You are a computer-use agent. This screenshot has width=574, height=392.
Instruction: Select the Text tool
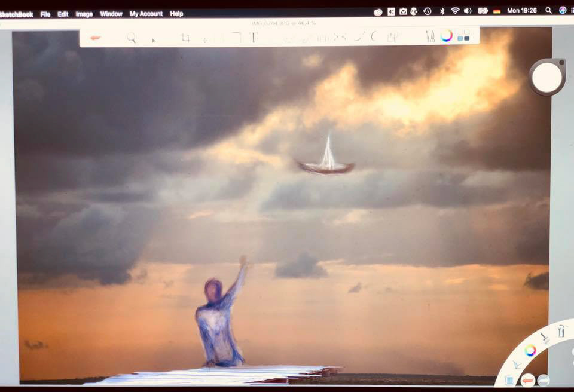(254, 37)
